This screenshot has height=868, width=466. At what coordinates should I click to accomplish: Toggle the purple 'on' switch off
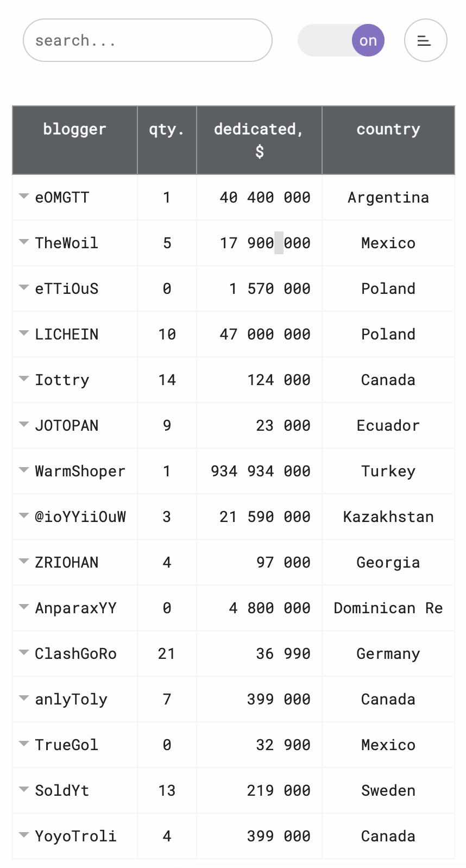[341, 40]
